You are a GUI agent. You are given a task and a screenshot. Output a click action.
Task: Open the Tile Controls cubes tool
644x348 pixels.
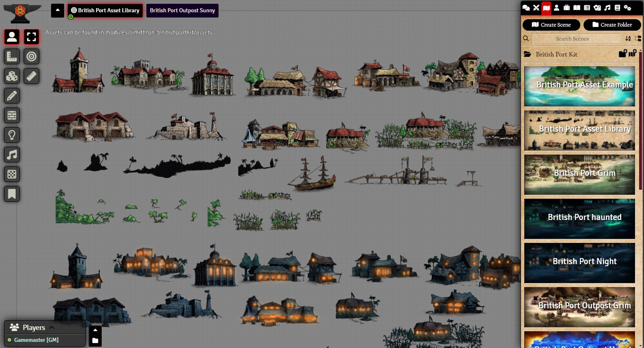pyautogui.click(x=12, y=76)
